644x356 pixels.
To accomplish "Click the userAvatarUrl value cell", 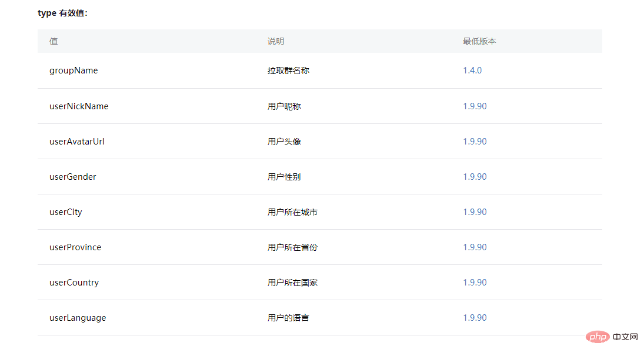I will pyautogui.click(x=77, y=142).
